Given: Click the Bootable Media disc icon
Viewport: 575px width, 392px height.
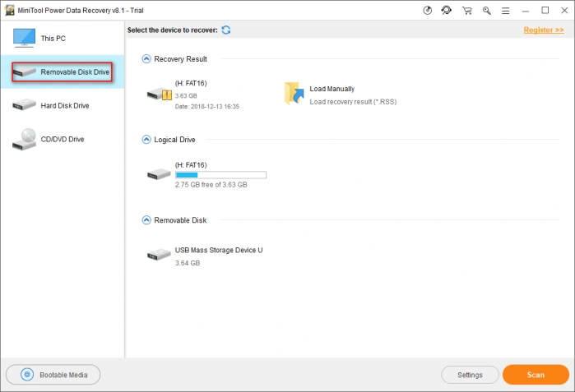Looking at the screenshot, I should [27, 375].
